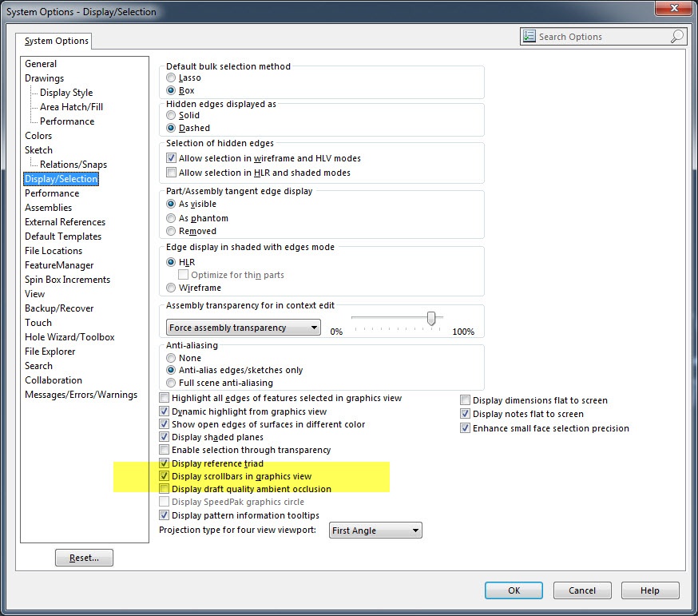Enable Display dimensions flat to screen

coord(465,400)
